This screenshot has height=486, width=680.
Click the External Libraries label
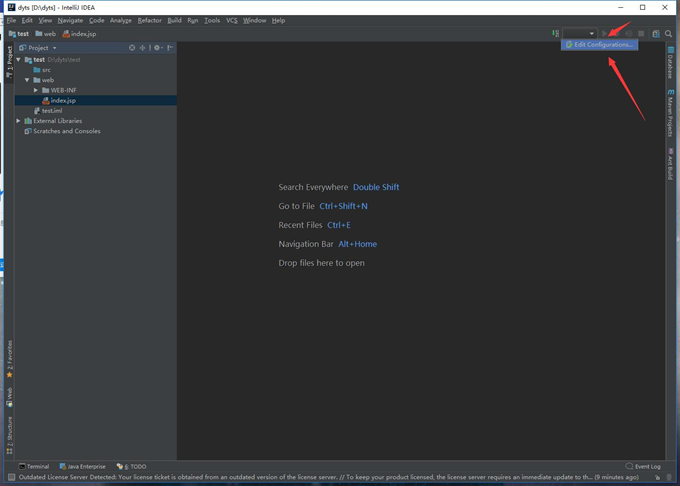pyautogui.click(x=58, y=121)
